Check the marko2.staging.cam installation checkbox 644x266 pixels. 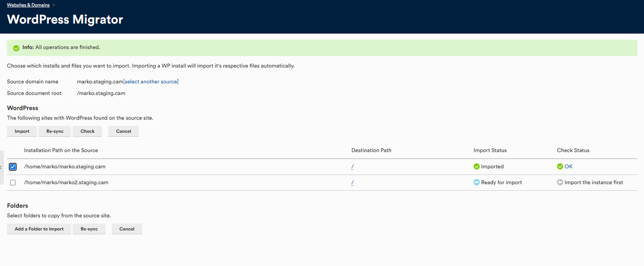click(13, 183)
